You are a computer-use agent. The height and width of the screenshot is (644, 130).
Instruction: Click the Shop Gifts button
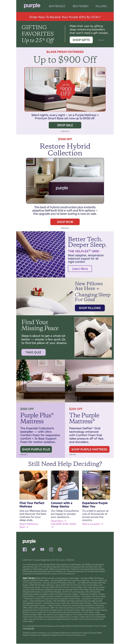click(x=81, y=40)
